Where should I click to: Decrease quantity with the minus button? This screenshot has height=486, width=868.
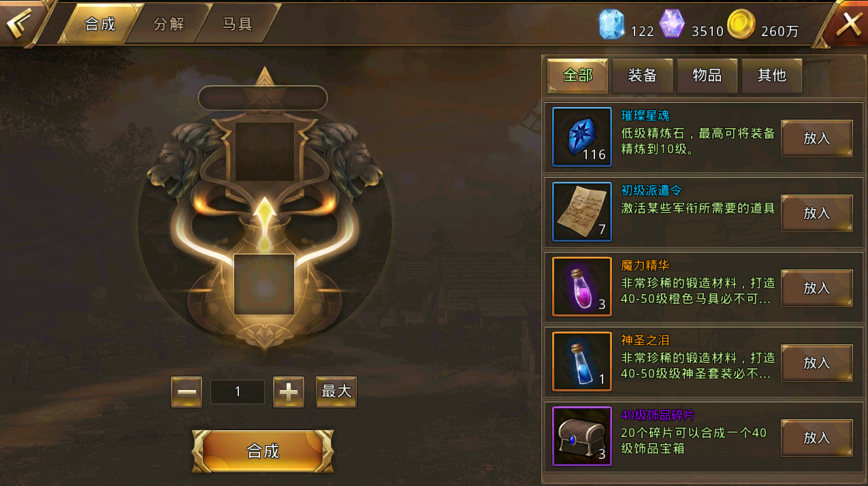(x=187, y=392)
